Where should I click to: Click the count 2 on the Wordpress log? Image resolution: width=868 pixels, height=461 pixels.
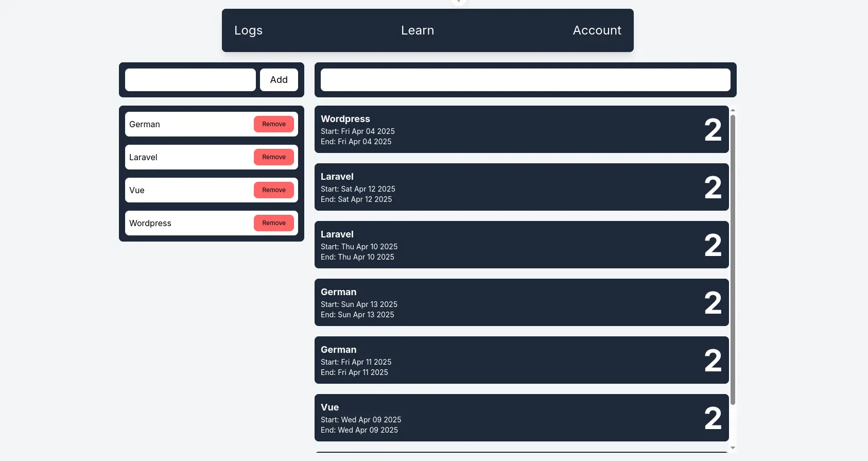[x=713, y=130]
